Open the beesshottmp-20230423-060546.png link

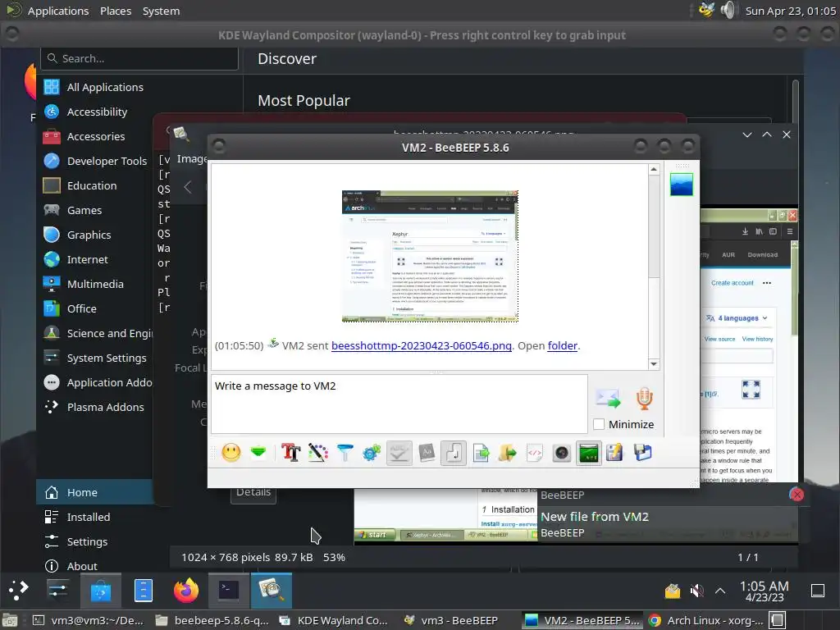click(422, 345)
